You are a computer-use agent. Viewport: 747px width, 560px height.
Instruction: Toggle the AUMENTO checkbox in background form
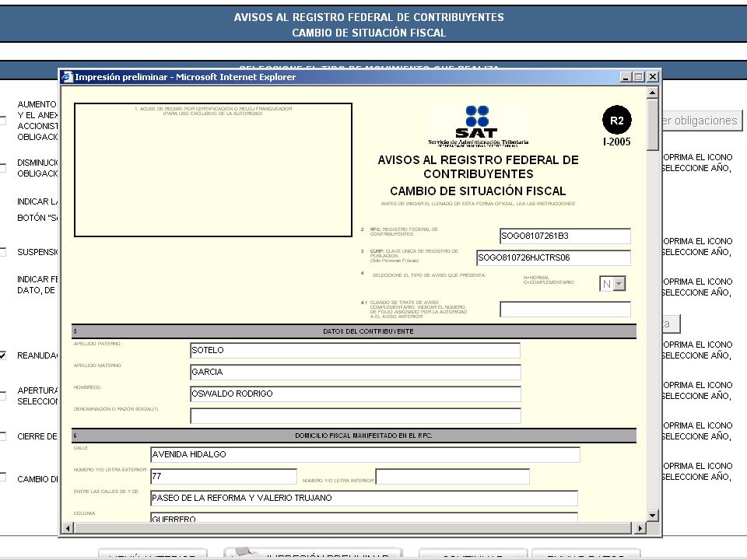pyautogui.click(x=2, y=120)
